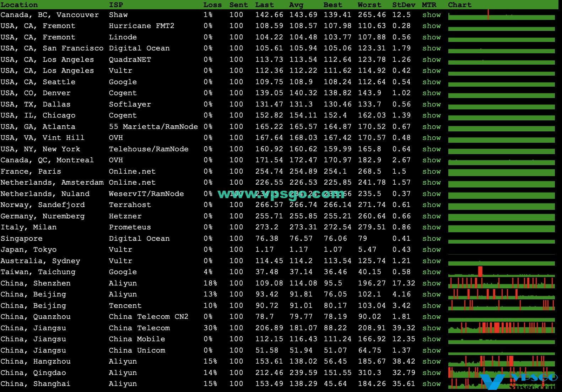
Task: Click the Hangzhou Aliyun latency chart
Action: (501, 361)
